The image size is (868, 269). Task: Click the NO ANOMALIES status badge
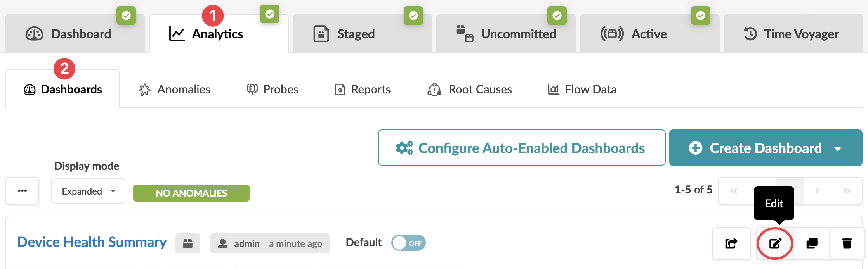pos(191,193)
